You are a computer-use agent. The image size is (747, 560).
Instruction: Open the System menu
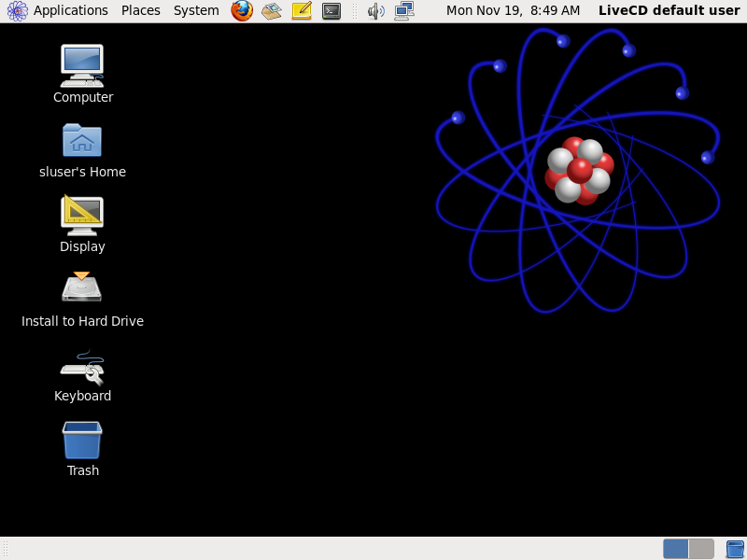click(x=196, y=10)
